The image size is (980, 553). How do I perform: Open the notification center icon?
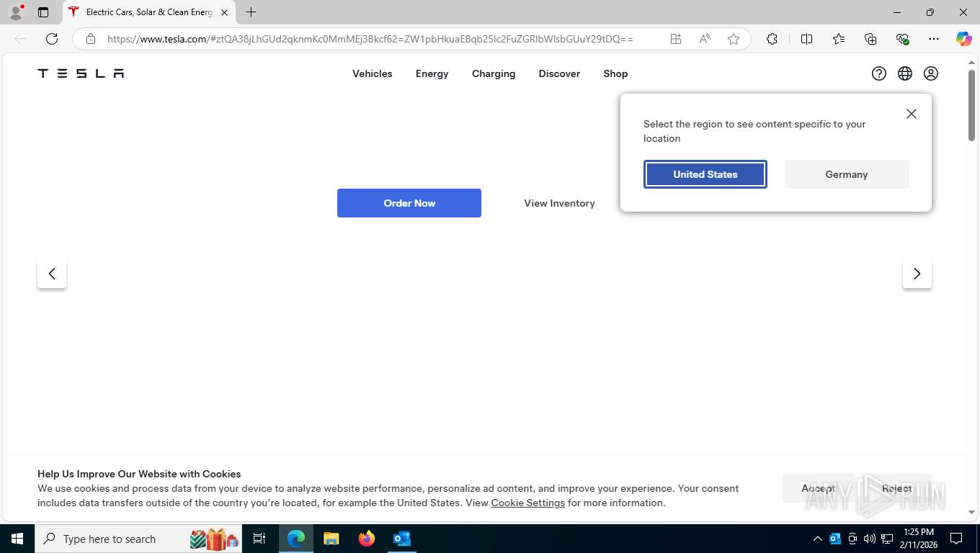tap(956, 539)
